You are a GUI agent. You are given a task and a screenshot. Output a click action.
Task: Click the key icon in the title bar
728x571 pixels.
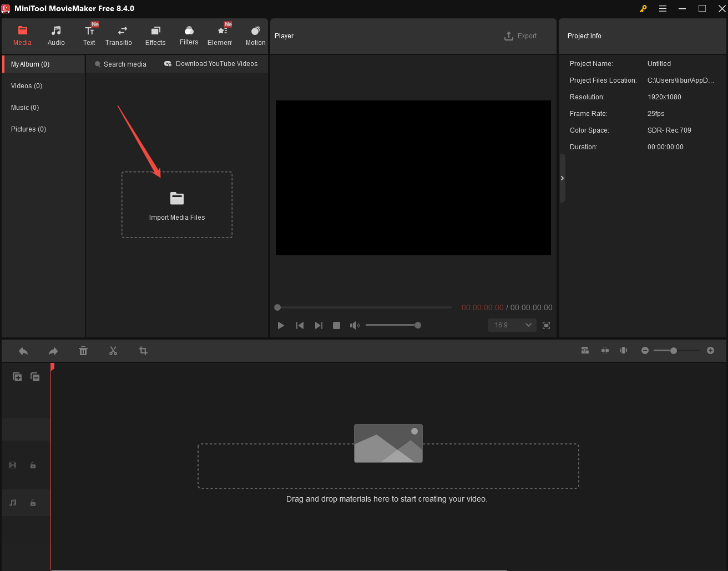pyautogui.click(x=643, y=9)
